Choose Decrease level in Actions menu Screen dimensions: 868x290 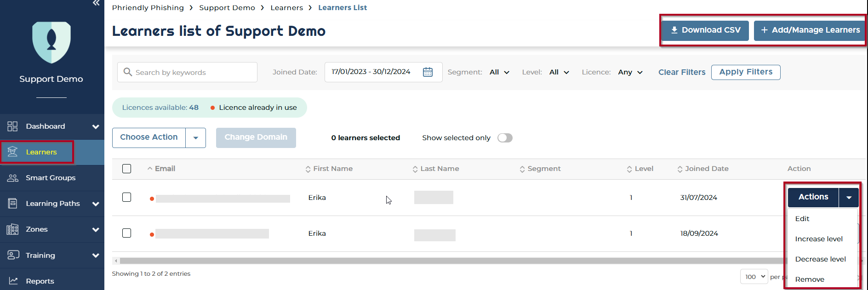(x=820, y=259)
